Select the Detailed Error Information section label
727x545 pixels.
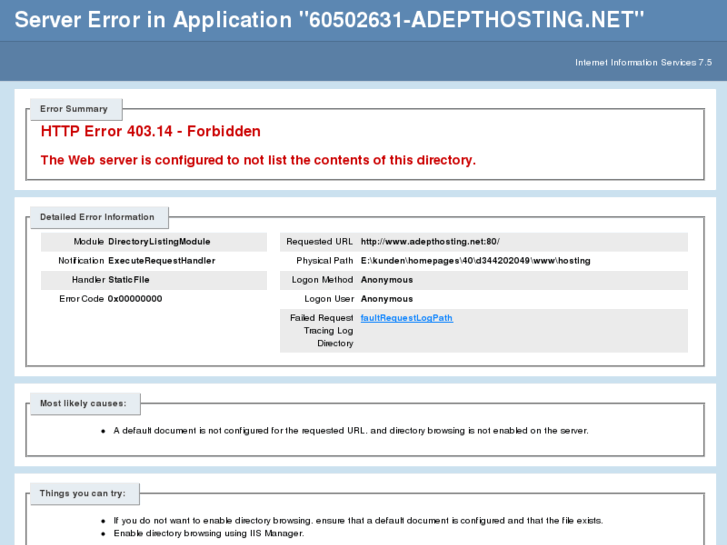tap(97, 217)
